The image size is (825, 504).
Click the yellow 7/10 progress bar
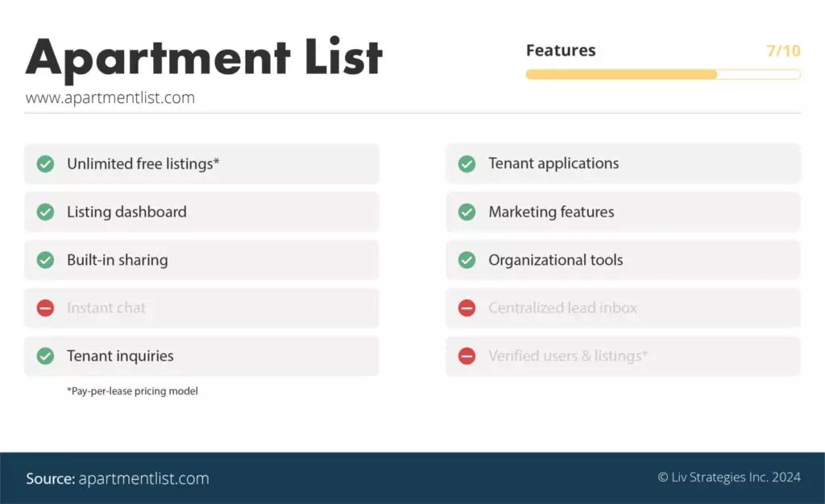tap(620, 74)
